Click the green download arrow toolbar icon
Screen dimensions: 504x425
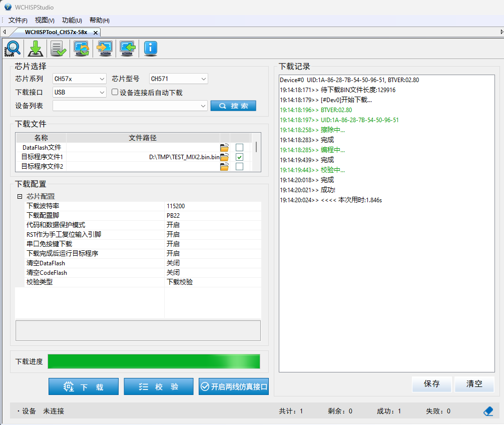point(35,48)
